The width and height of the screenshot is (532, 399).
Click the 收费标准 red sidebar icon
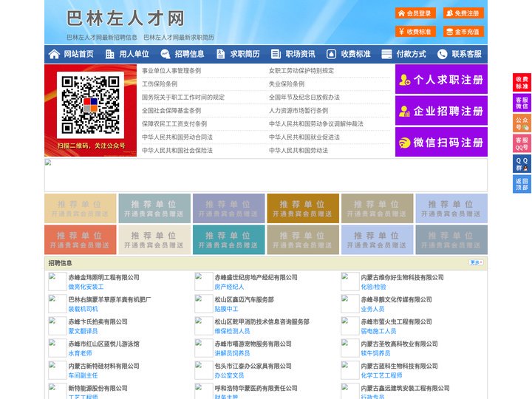[x=522, y=83]
